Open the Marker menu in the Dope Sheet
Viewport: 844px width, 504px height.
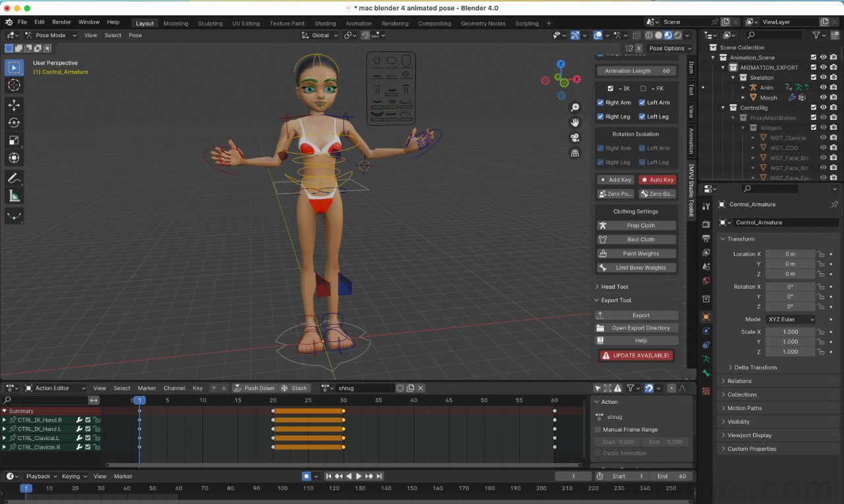coord(146,387)
